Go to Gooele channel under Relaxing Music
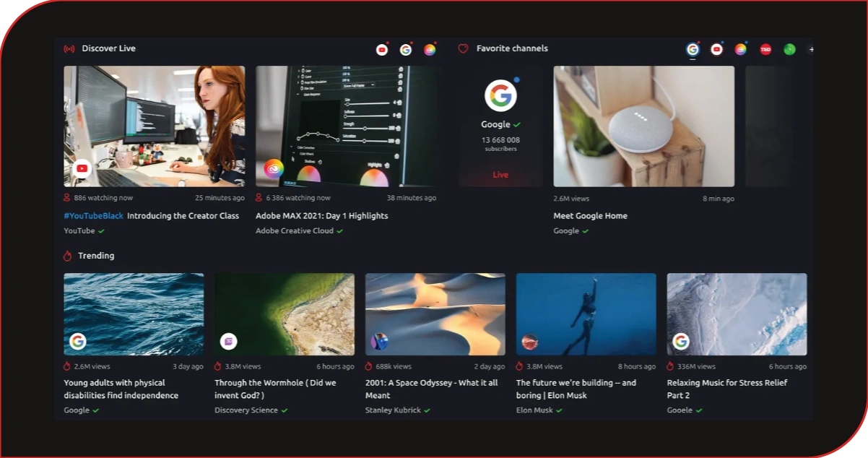Image resolution: width=868 pixels, height=458 pixels. (x=680, y=410)
